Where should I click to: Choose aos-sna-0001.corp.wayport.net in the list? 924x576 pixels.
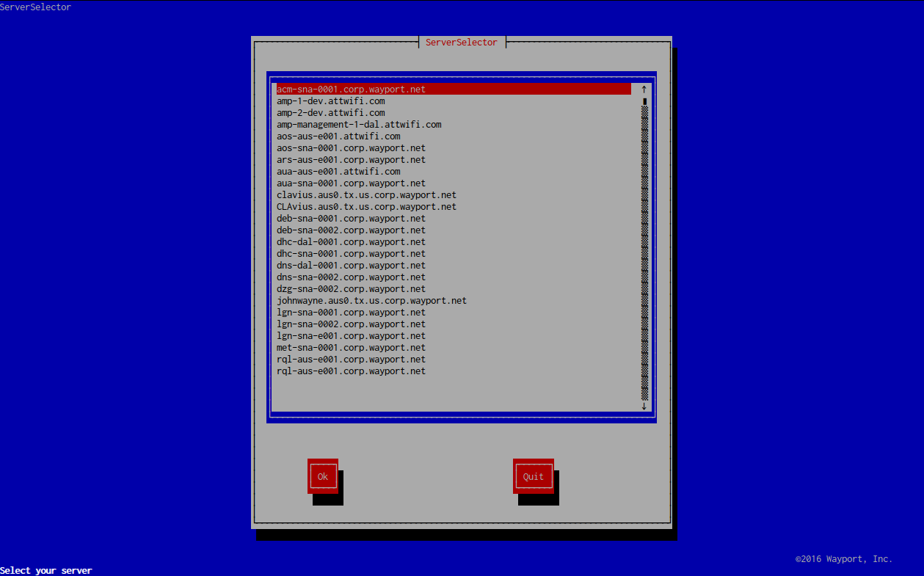(351, 148)
